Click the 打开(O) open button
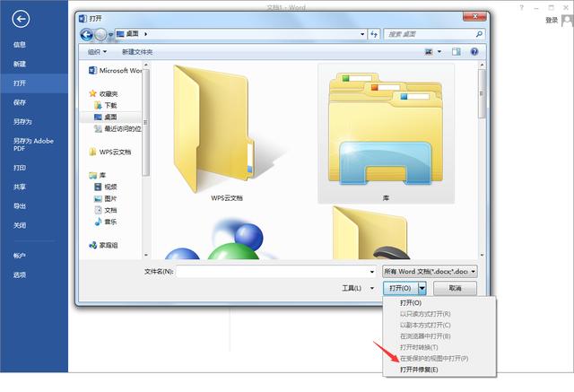 [400, 289]
